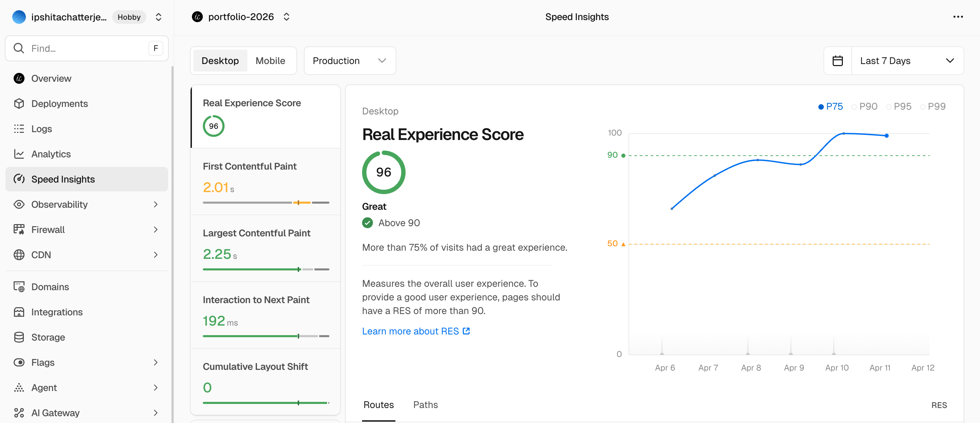The width and height of the screenshot is (980, 423).
Task: Click the First Contentful Paint progress bar
Action: 266,203
